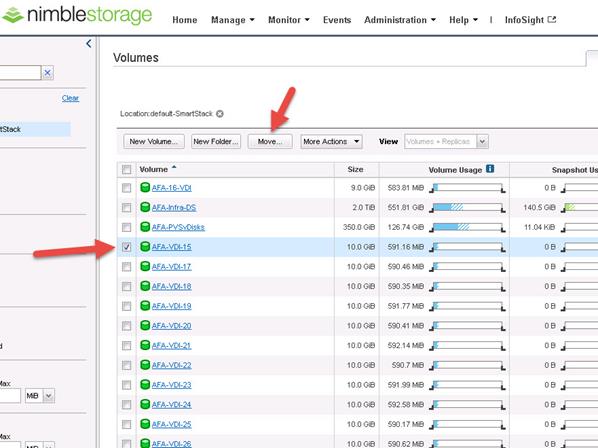
Task: Open the Monitor dropdown menu
Action: (289, 20)
